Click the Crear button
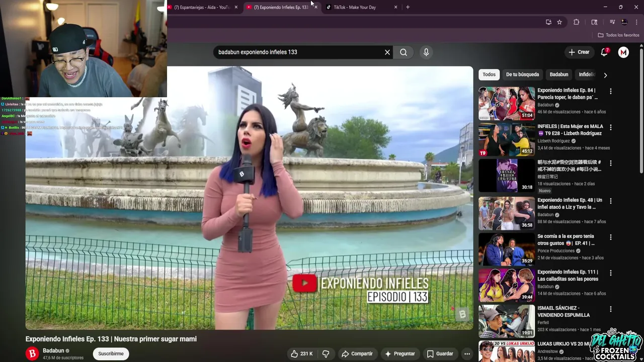The width and height of the screenshot is (644, 362). click(x=579, y=52)
